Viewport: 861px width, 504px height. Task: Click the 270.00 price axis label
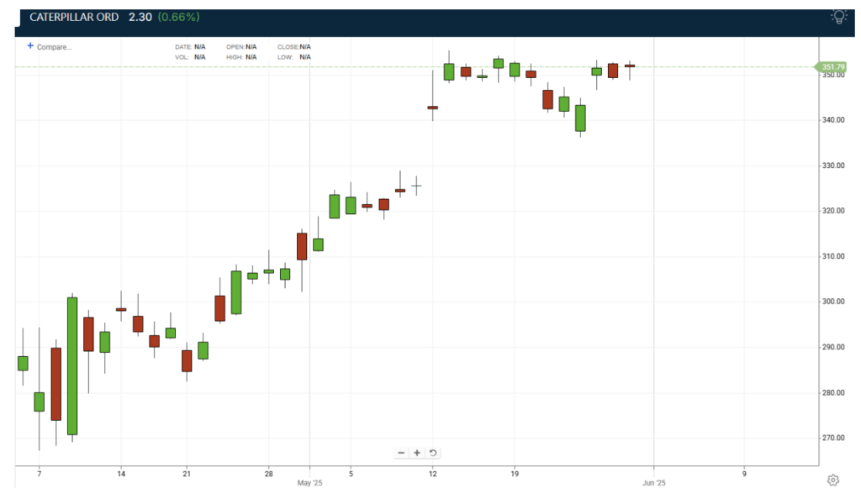coord(833,438)
